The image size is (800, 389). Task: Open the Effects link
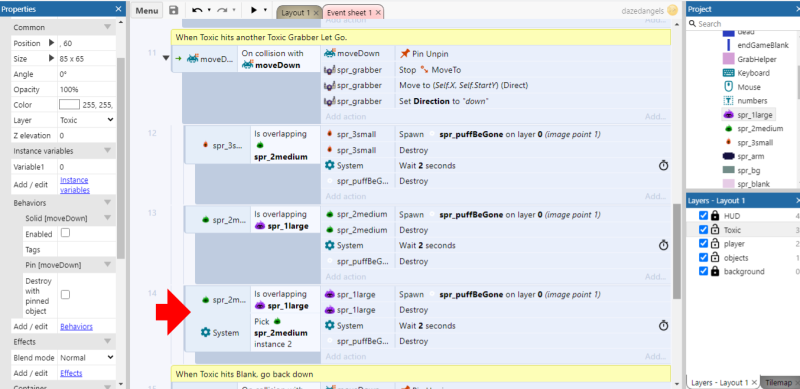click(71, 373)
